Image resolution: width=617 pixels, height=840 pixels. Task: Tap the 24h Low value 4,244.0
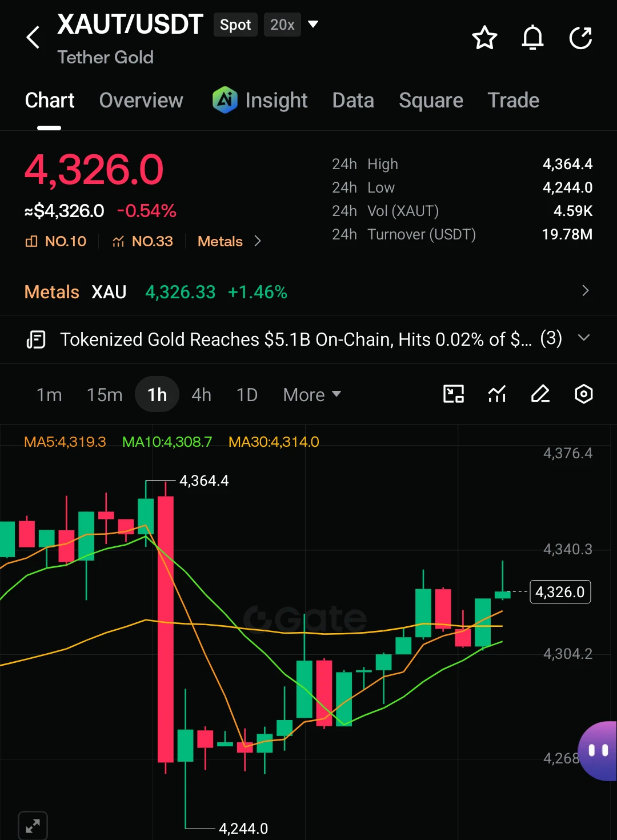click(567, 187)
